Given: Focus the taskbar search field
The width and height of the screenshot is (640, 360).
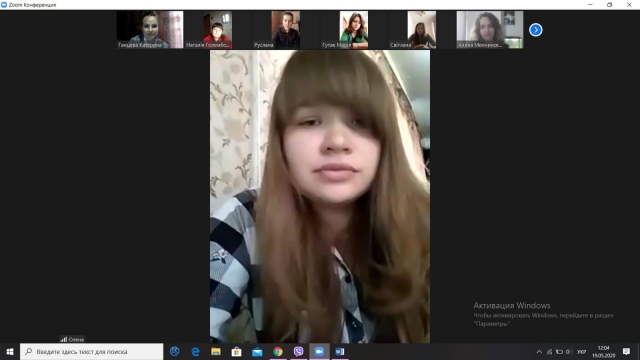Looking at the screenshot, I should tap(91, 351).
